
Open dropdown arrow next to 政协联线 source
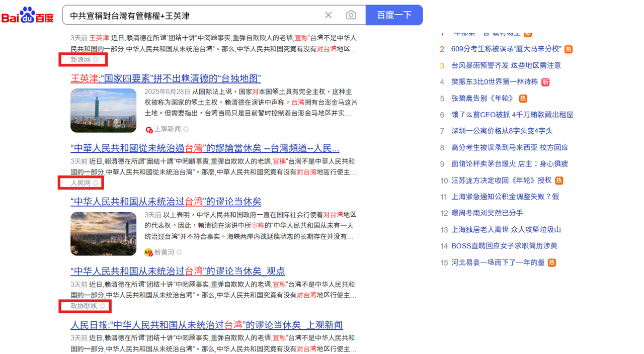click(x=102, y=306)
